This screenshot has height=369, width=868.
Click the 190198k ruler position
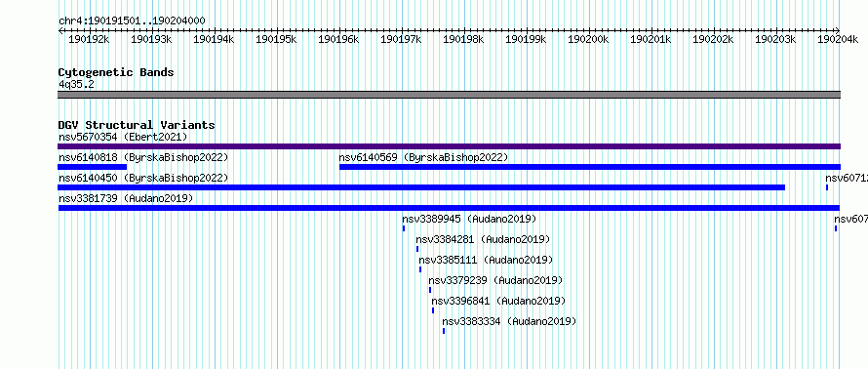coord(464,39)
